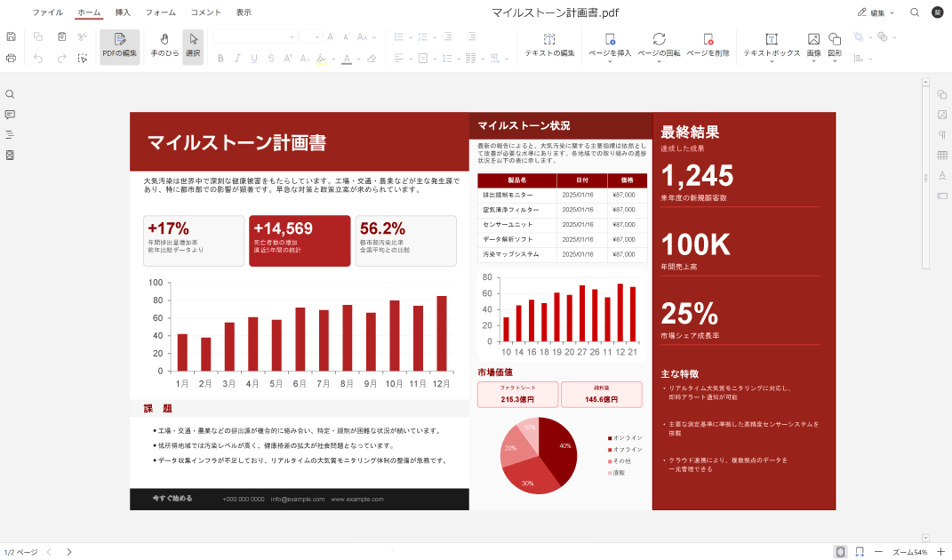The width and height of the screenshot is (952, 560).
Task: Click the superscript icon
Action: click(x=288, y=59)
